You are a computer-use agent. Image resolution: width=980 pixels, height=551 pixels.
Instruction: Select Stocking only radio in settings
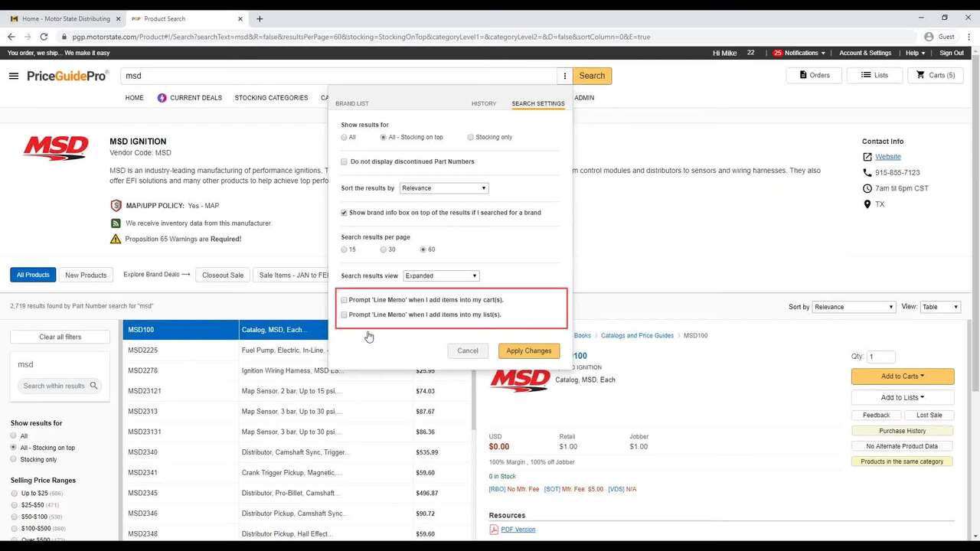471,138
